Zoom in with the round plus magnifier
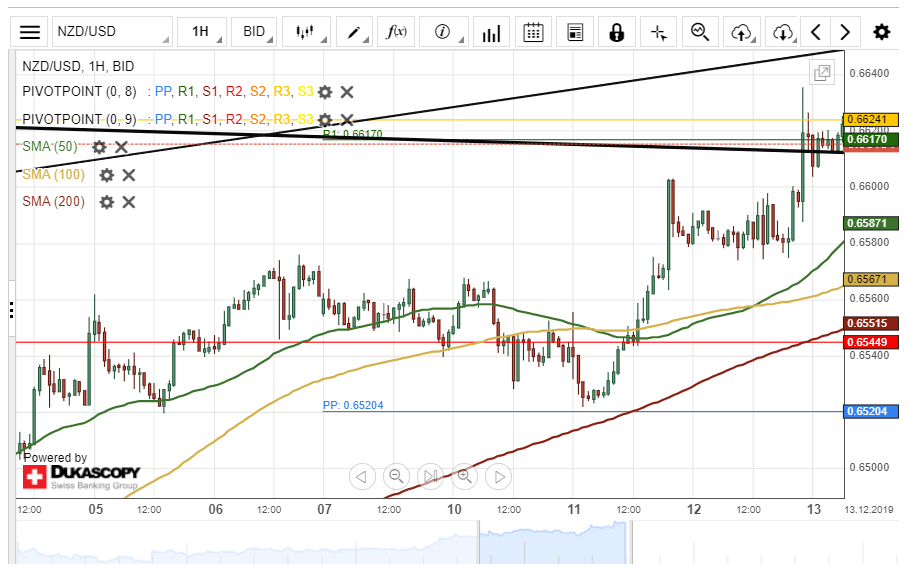The image size is (910, 570). point(465,477)
